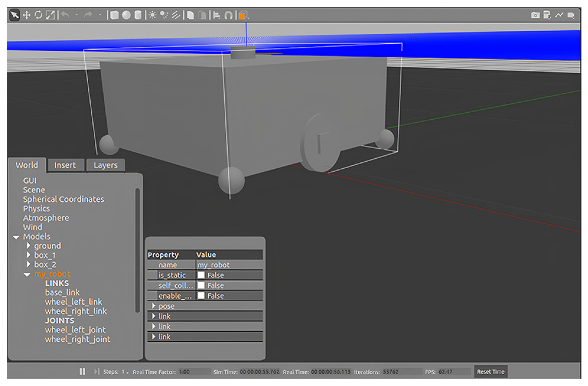This screenshot has width=588, height=386.
Task: Insert a sphere shape
Action: [126, 15]
